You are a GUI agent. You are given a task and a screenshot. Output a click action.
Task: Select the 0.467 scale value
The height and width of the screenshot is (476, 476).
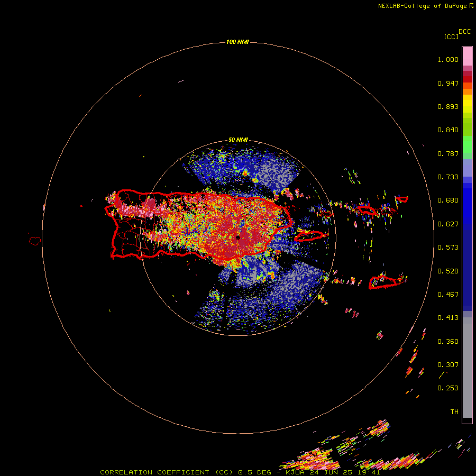click(448, 295)
